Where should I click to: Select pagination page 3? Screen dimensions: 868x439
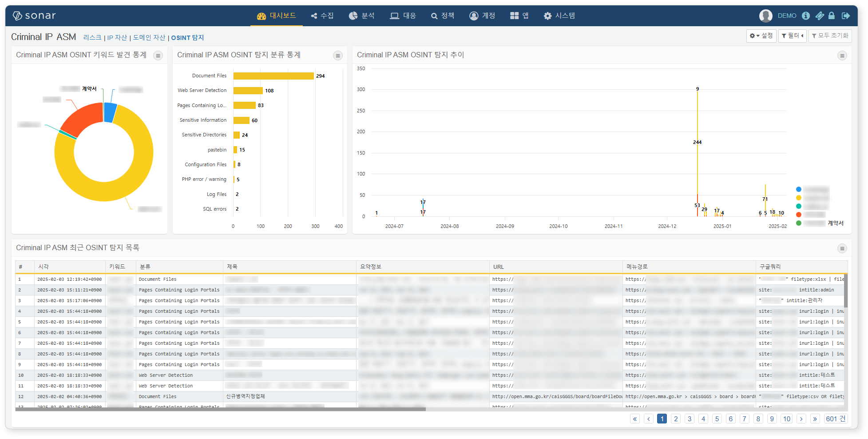[690, 419]
